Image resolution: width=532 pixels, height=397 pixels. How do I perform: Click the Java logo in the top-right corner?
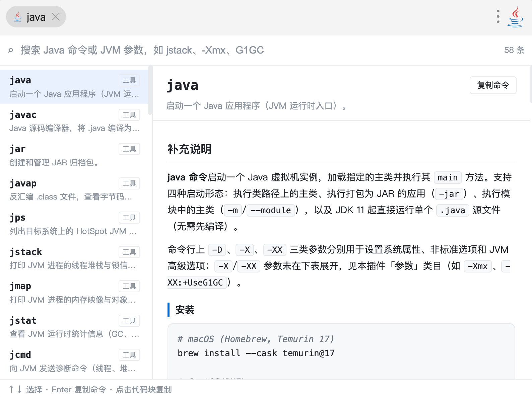tap(515, 17)
